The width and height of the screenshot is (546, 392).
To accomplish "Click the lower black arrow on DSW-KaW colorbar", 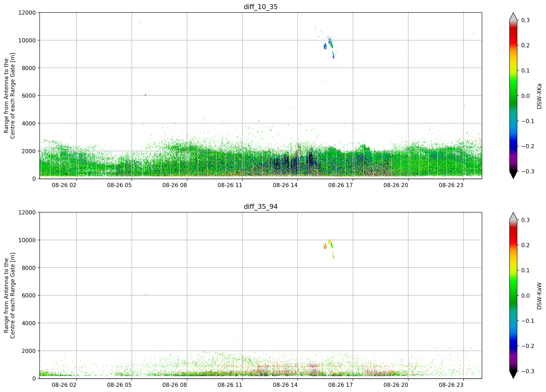I will (513, 375).
